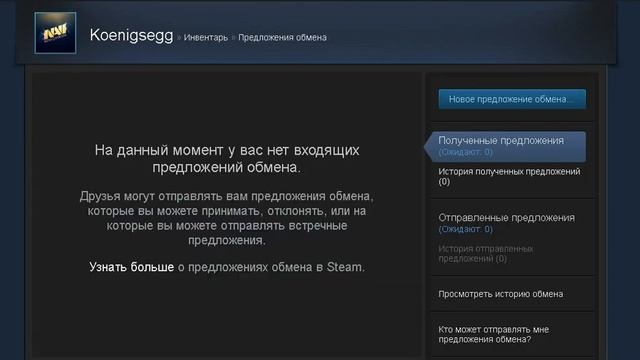This screenshot has width=640, height=360.
Task: Open Предложения обмена breadcrumb
Action: pos(282,38)
